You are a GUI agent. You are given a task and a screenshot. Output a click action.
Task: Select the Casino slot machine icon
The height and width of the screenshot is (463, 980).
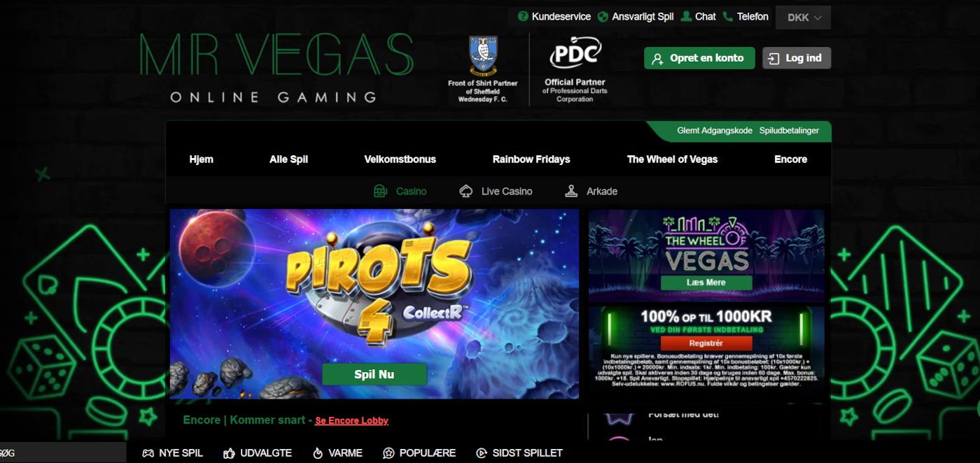tap(380, 191)
